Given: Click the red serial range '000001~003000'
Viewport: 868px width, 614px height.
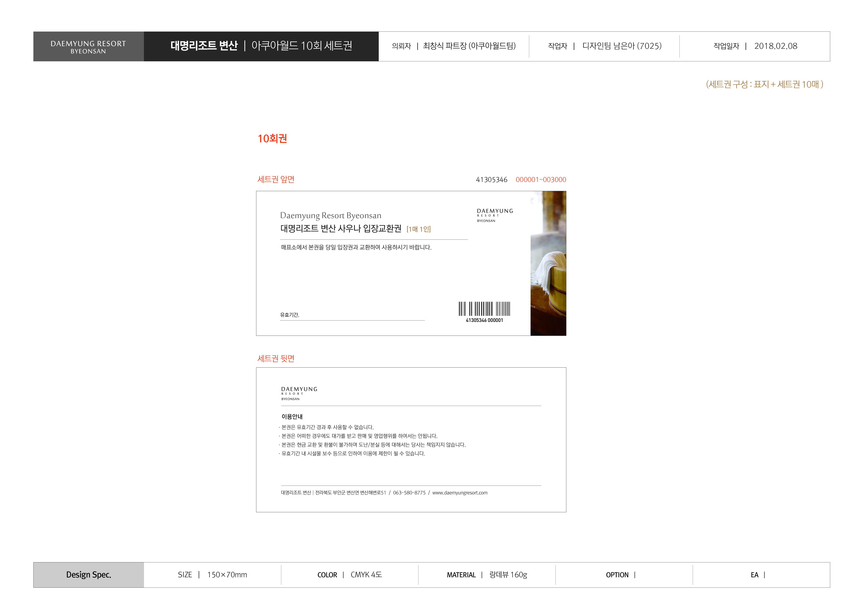Looking at the screenshot, I should coord(541,180).
